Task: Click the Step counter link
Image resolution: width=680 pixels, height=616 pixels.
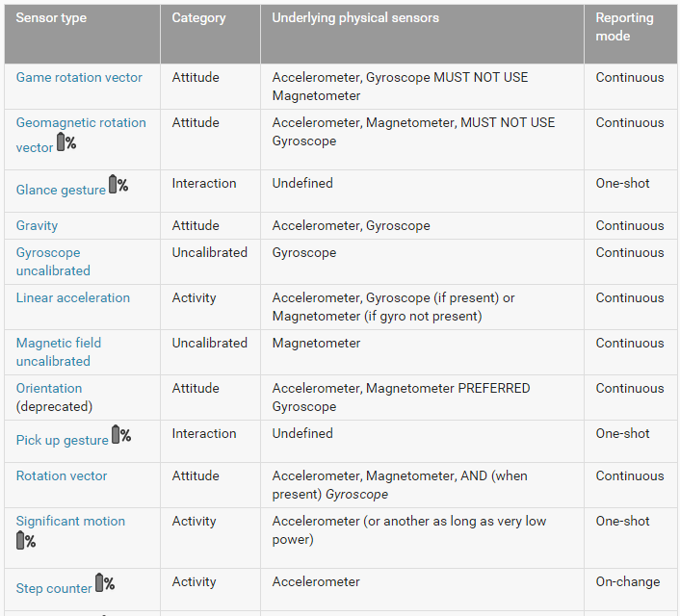Action: (x=54, y=588)
